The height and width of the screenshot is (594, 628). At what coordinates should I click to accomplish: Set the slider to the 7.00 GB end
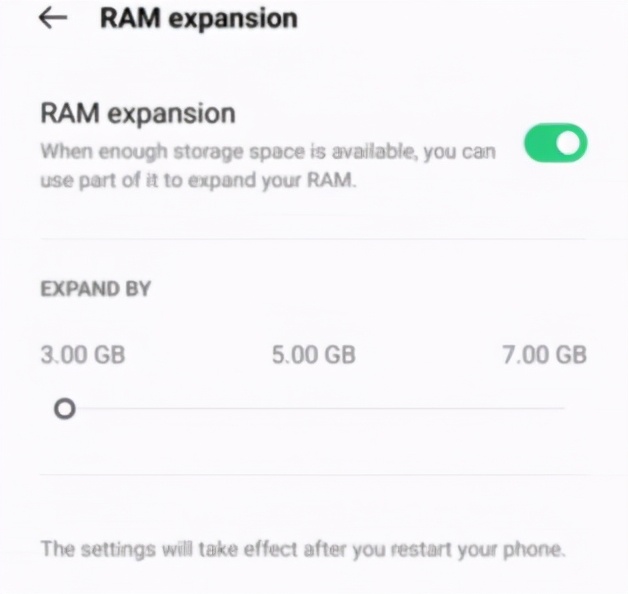click(564, 409)
